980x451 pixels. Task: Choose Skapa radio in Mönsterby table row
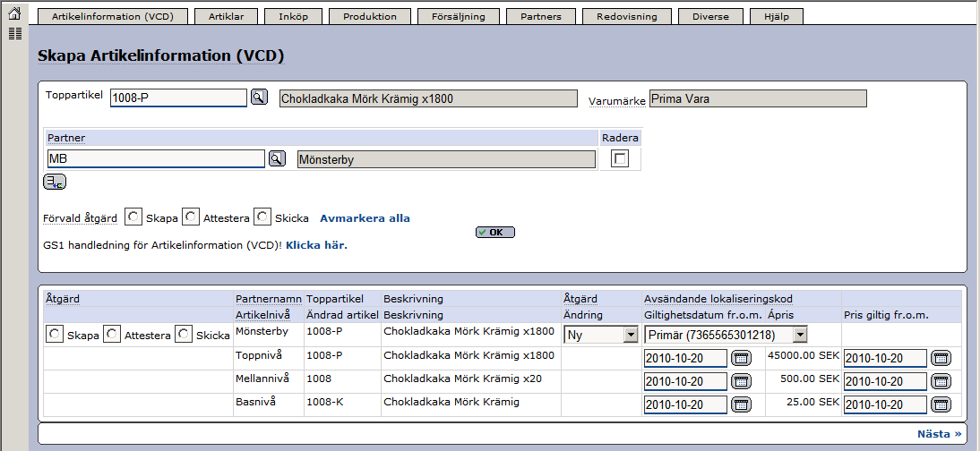[x=55, y=335]
